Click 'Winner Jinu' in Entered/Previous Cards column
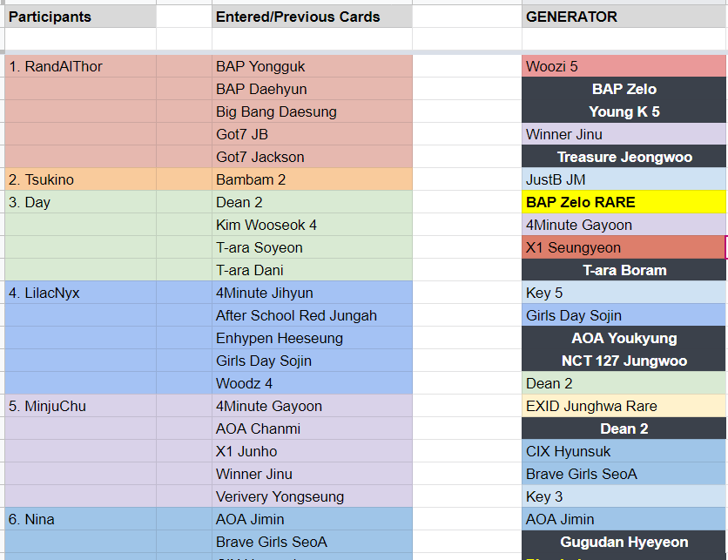The width and height of the screenshot is (728, 560). [312, 474]
